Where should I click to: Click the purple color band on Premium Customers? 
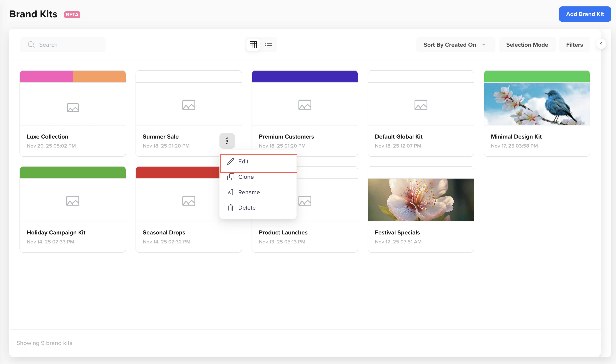(x=305, y=77)
